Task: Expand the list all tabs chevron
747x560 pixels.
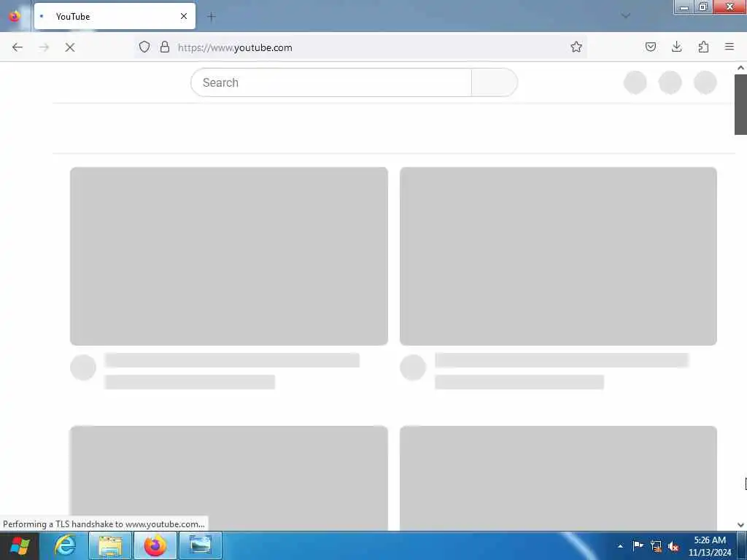Action: point(625,16)
